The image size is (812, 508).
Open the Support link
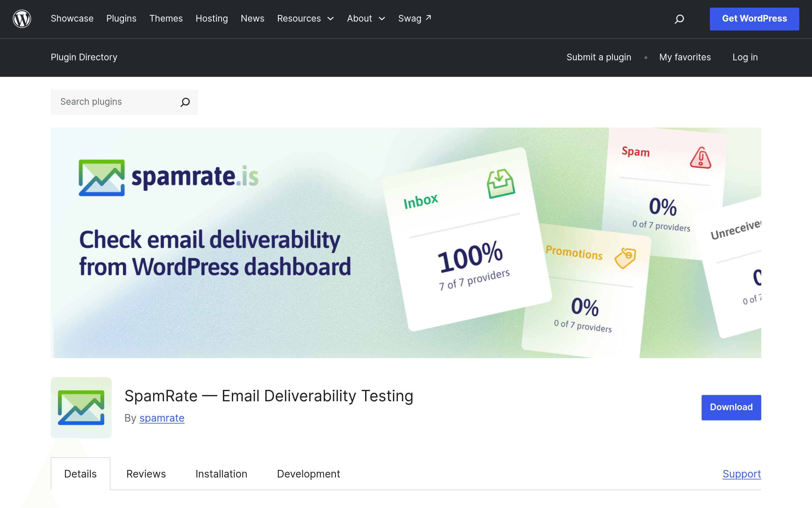coord(742,474)
